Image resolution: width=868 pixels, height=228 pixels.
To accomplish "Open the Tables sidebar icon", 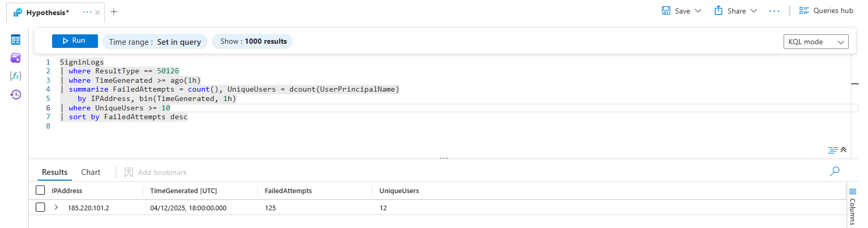I will pyautogui.click(x=16, y=40).
